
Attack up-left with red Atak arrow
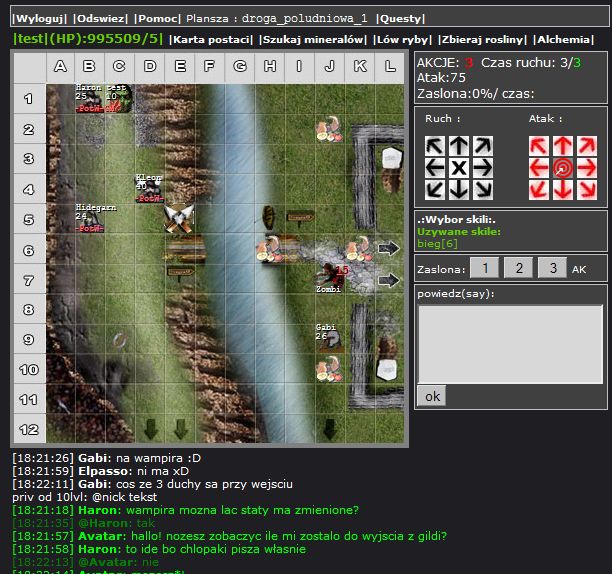pyautogui.click(x=539, y=146)
